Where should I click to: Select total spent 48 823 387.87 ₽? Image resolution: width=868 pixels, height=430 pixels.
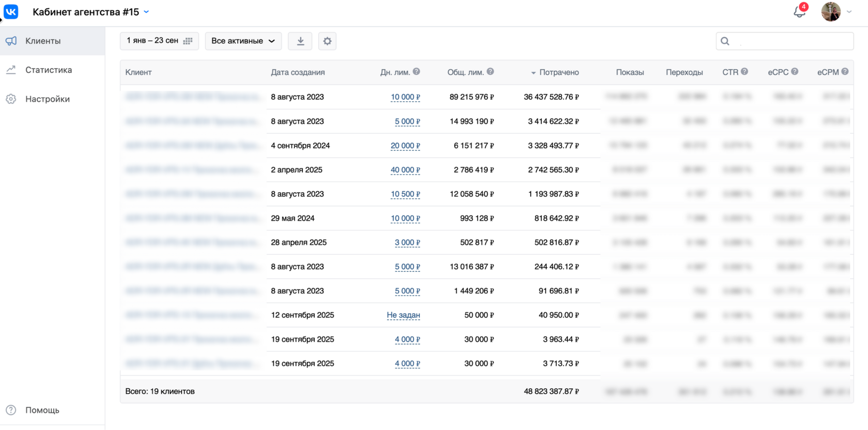551,392
